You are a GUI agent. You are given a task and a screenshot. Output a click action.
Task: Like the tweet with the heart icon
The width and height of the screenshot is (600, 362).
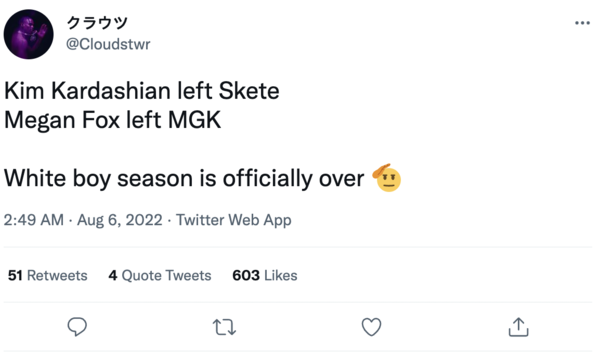coord(372,327)
